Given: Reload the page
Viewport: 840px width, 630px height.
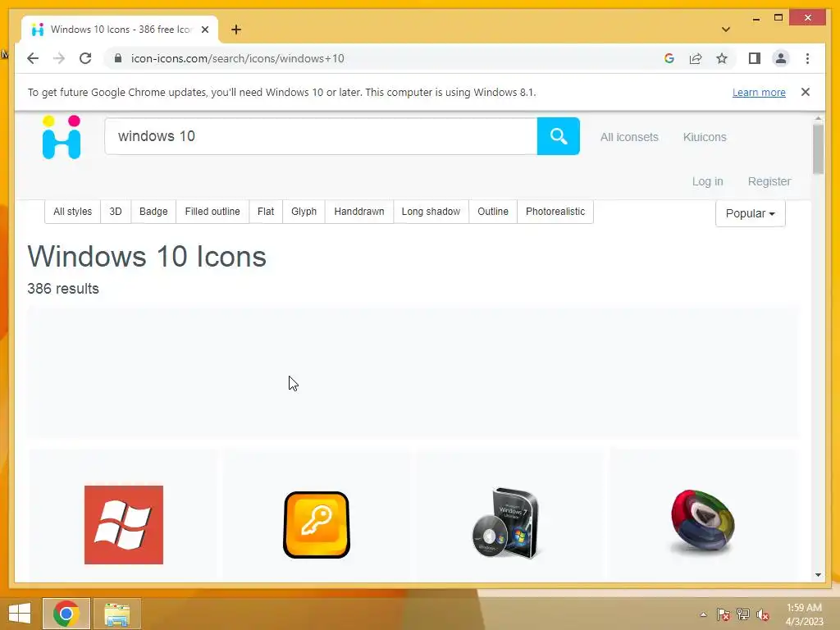Looking at the screenshot, I should coord(85,58).
